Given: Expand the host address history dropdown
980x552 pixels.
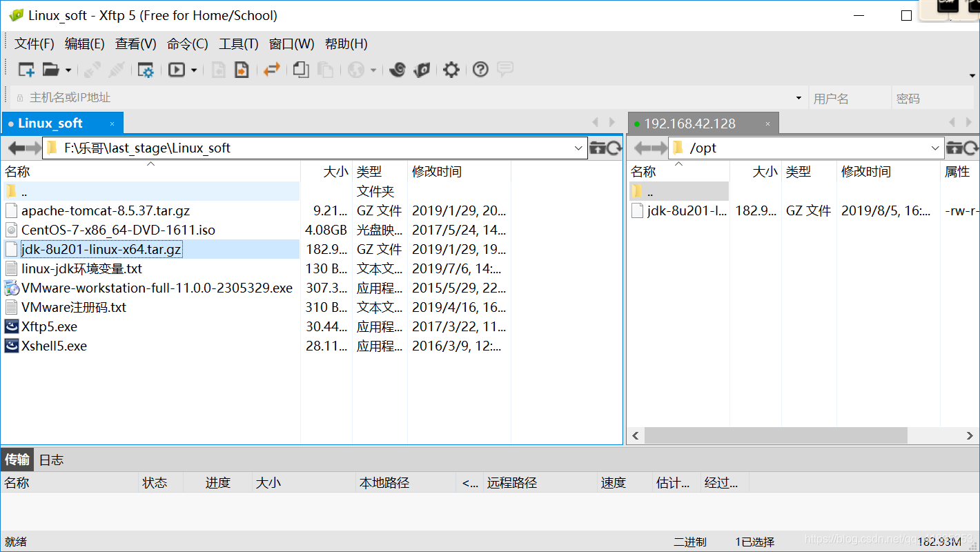Looking at the screenshot, I should click(x=799, y=98).
